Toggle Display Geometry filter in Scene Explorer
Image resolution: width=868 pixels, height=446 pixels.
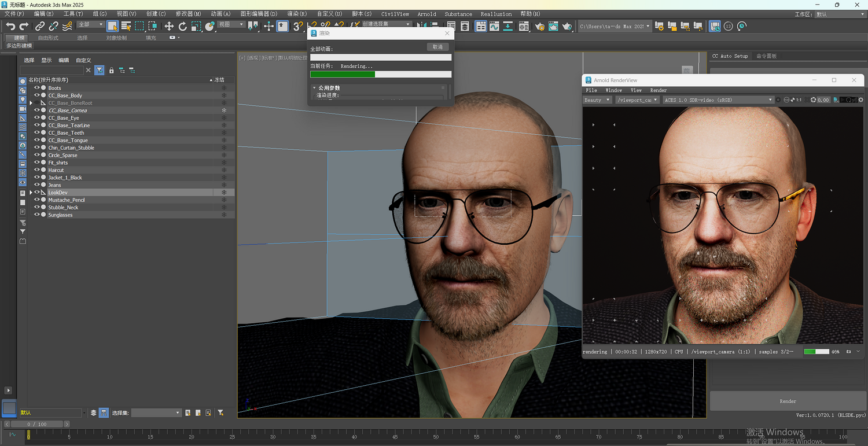23,81
